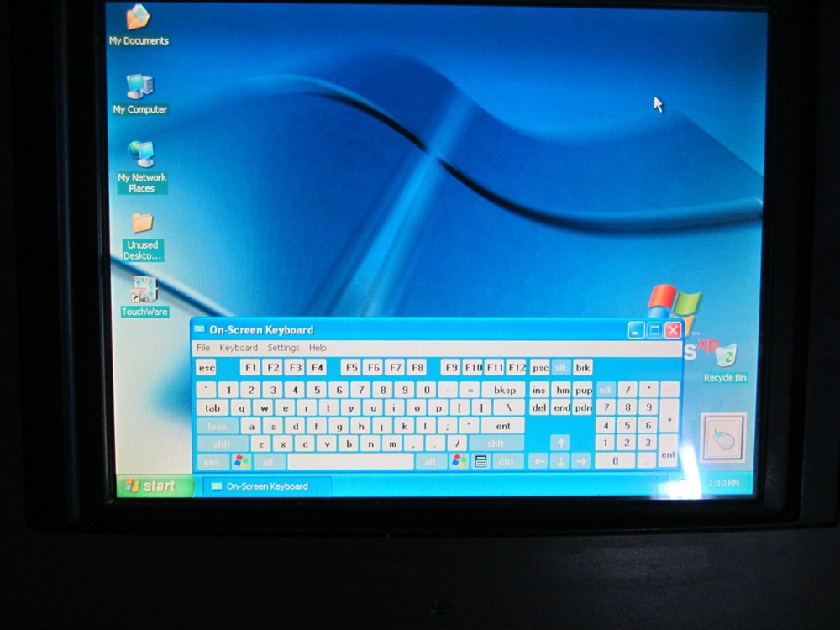Click the space bar key
Screen dimensions: 840x630
[351, 461]
